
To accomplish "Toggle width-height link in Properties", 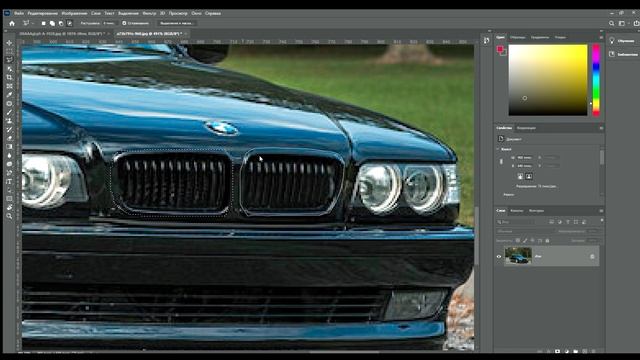I will [501, 162].
